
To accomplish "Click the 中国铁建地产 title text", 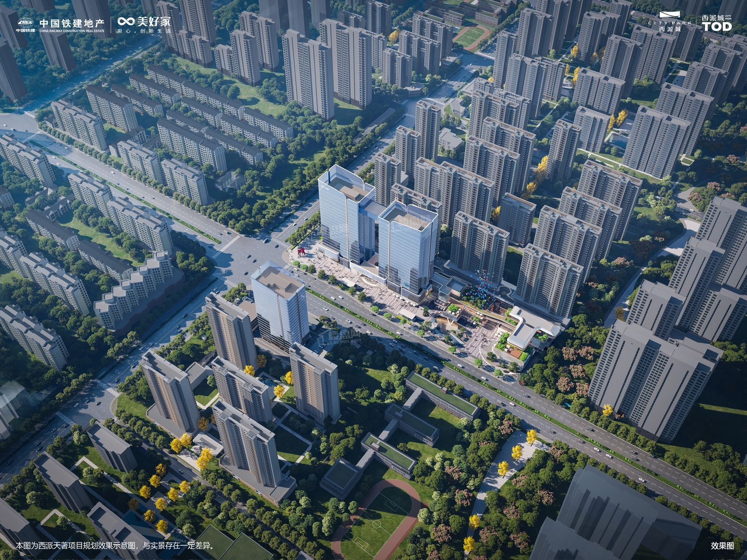I will pyautogui.click(x=72, y=23).
